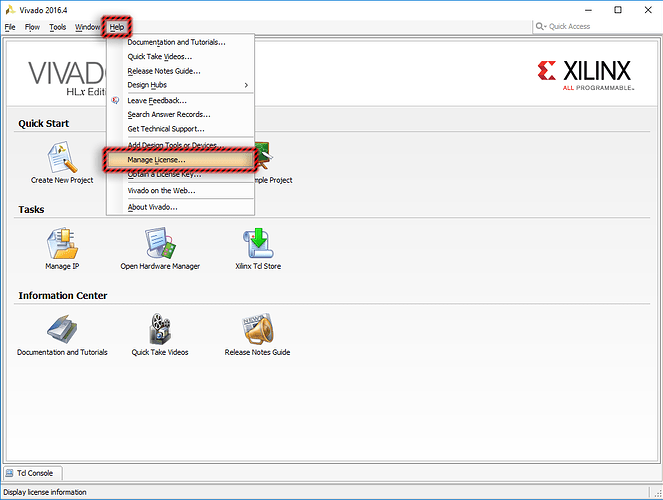Viewport: 663px width, 500px height.
Task: Choose About Vivado in the menu
Action: coord(152,207)
